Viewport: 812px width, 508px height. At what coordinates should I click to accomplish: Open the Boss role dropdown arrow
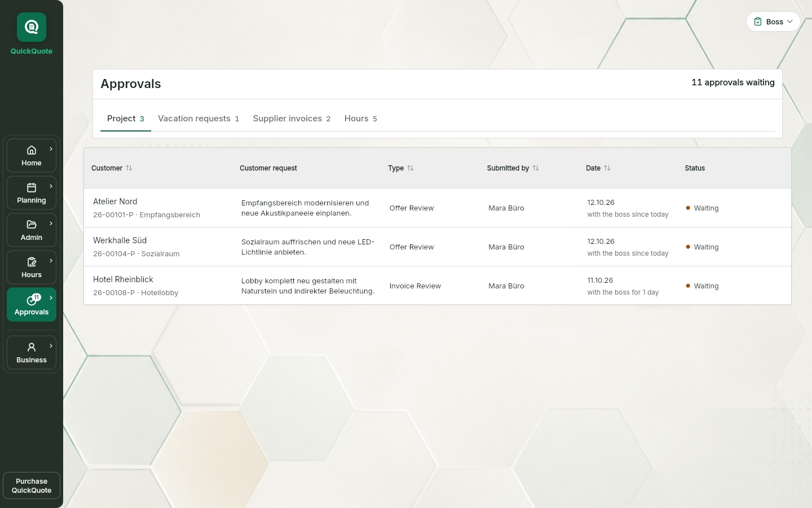click(790, 22)
